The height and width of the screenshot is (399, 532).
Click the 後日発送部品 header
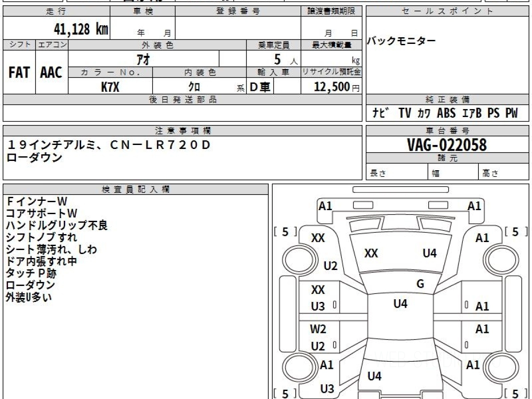pyautogui.click(x=183, y=100)
